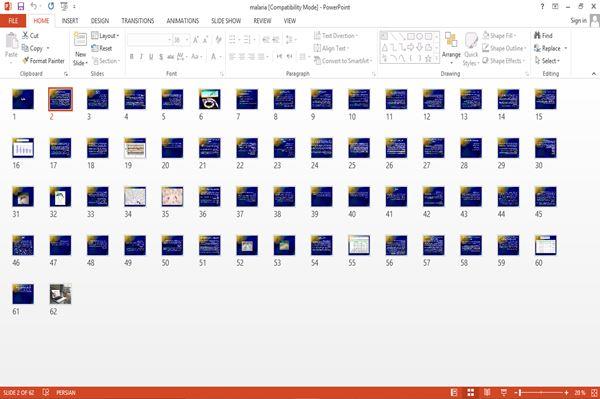Select slide 16 chart thumbnail

tap(23, 148)
